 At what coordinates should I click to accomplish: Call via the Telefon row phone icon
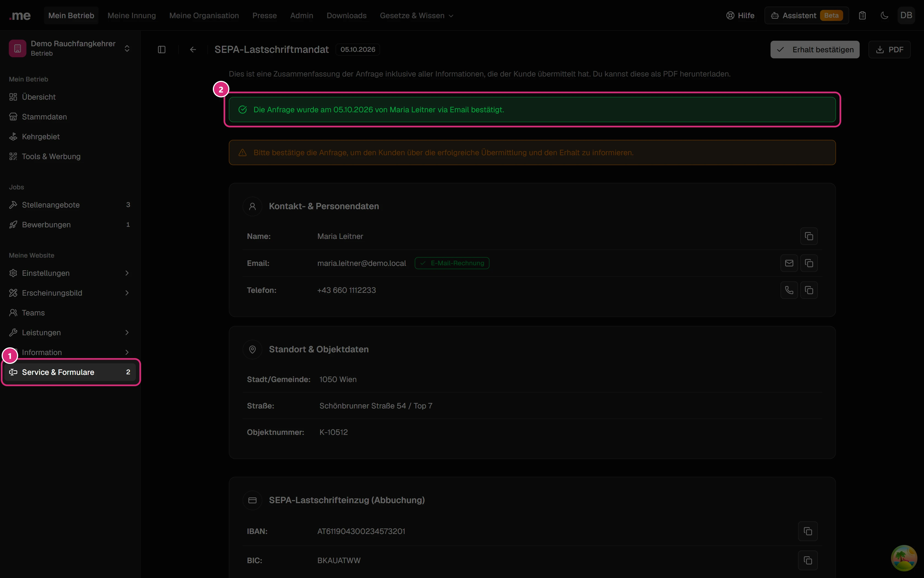pos(789,290)
